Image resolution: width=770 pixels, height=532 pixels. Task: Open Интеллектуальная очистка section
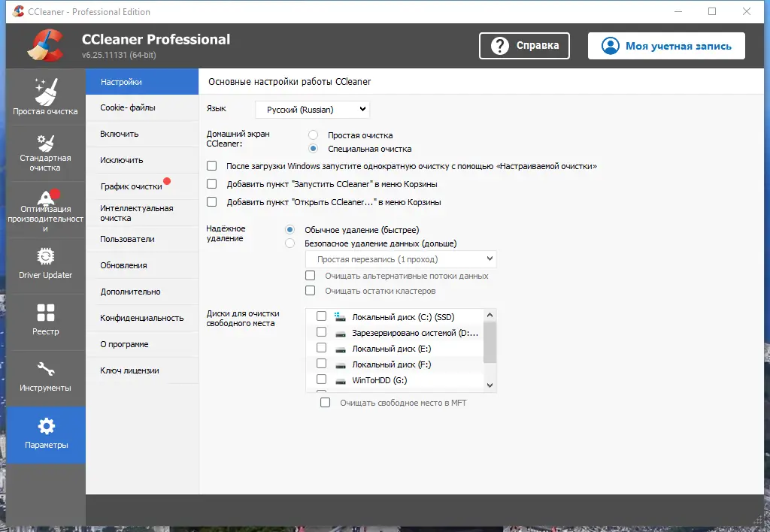point(142,213)
